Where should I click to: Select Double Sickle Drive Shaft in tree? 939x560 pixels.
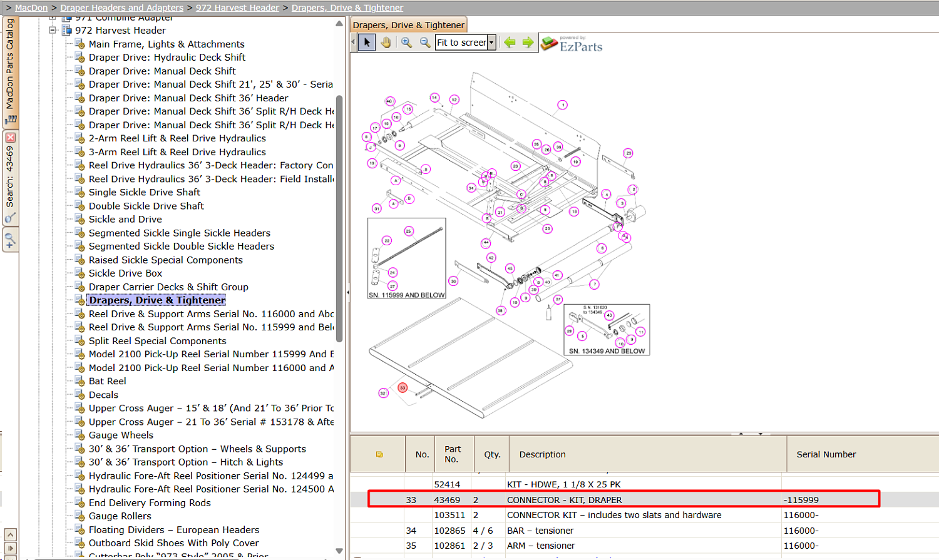click(146, 206)
